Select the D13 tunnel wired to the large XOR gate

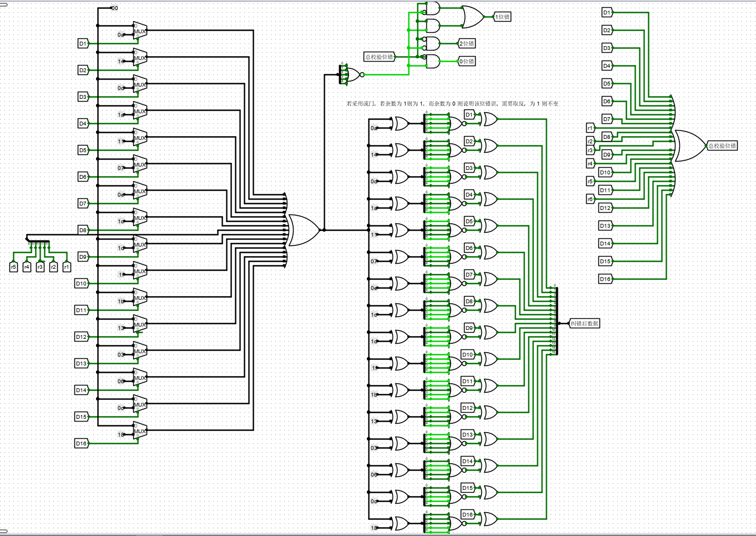click(x=606, y=226)
